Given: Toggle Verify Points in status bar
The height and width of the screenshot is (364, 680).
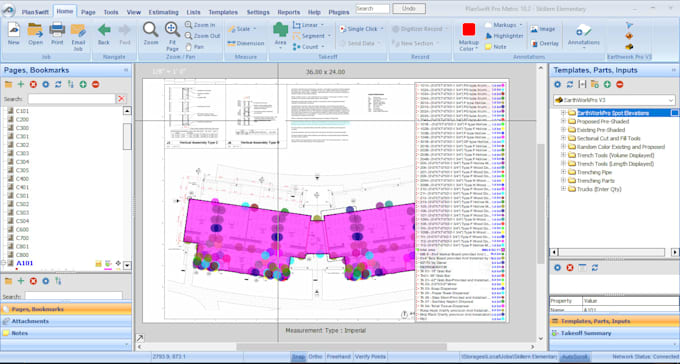Looking at the screenshot, I should [x=370, y=357].
